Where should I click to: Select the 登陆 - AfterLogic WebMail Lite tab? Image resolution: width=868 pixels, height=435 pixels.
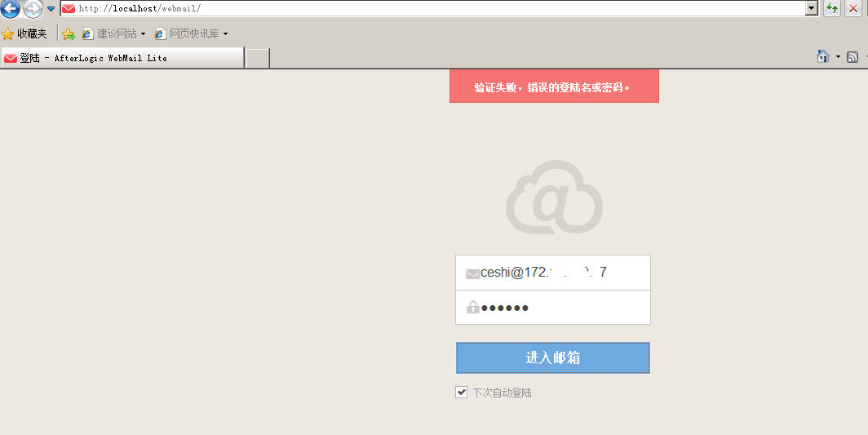(122, 58)
